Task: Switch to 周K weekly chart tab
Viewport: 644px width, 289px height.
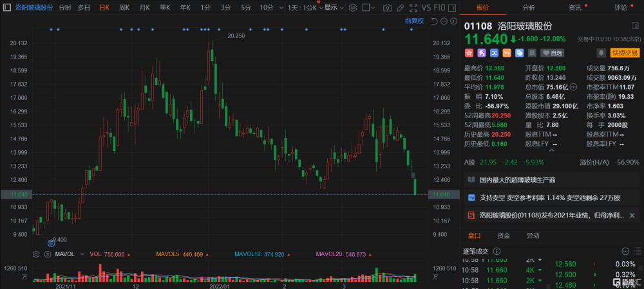Action: click(x=124, y=7)
